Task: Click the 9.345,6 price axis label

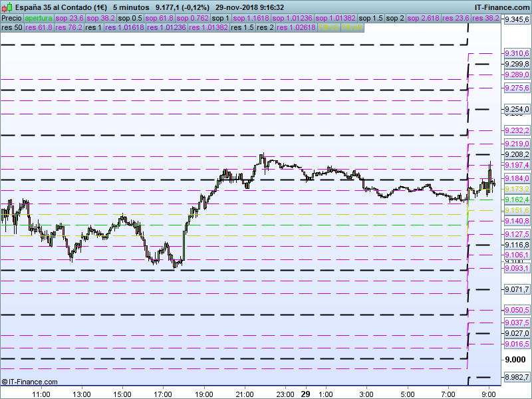Action: 517,20
